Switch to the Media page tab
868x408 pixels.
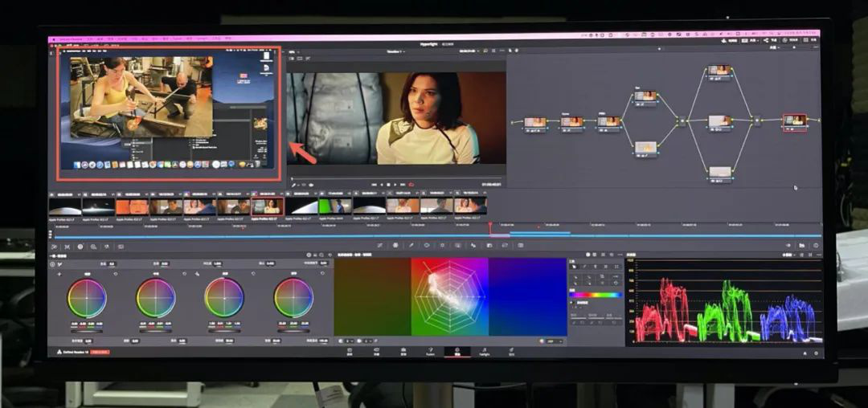[350, 352]
